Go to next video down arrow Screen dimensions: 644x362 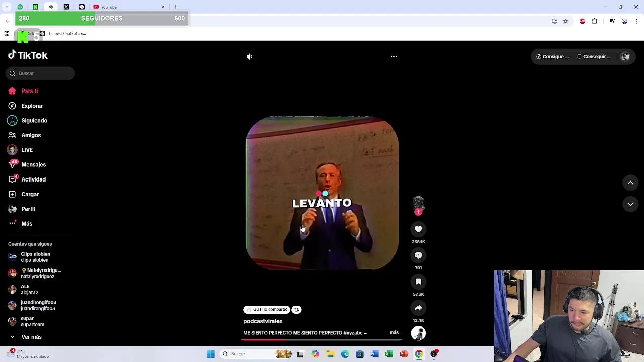coord(630,204)
